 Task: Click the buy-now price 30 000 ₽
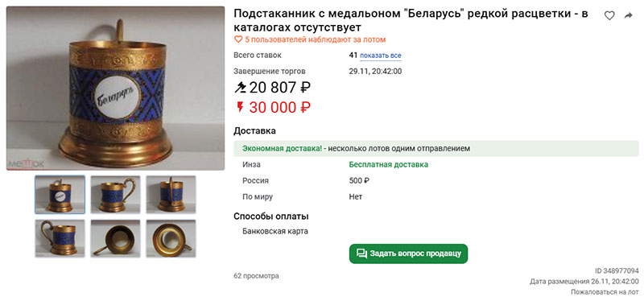[279, 108]
